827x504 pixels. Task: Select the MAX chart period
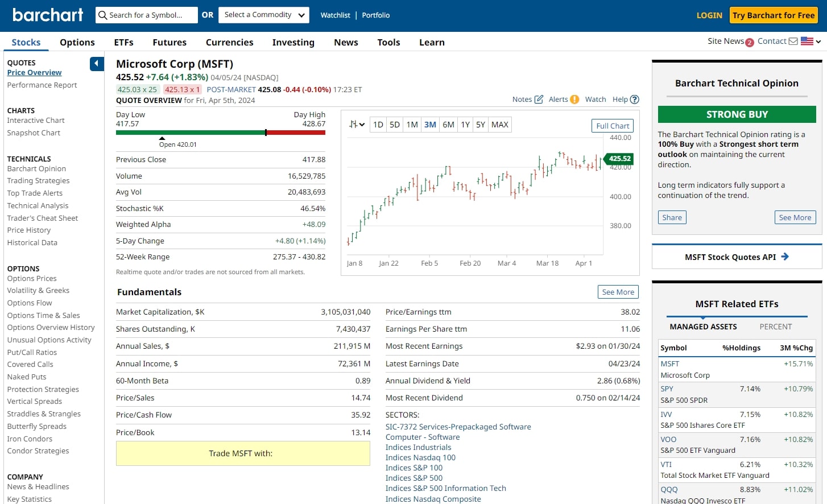pyautogui.click(x=500, y=125)
